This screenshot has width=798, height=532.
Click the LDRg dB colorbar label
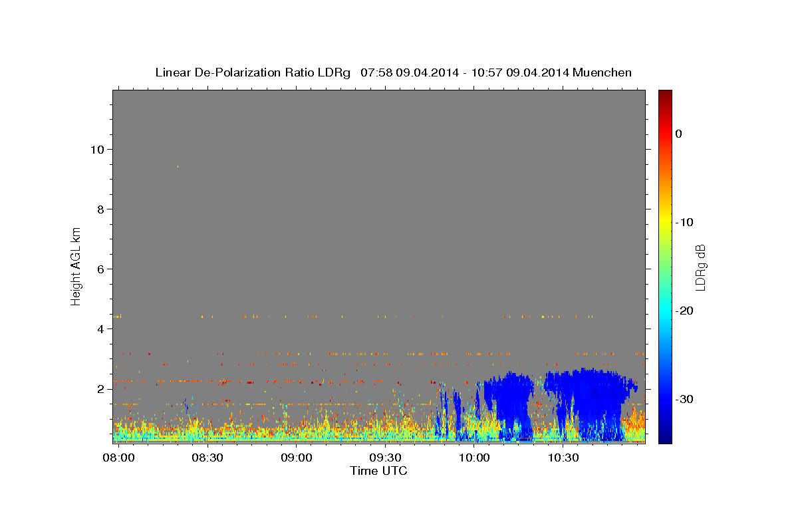[700, 267]
